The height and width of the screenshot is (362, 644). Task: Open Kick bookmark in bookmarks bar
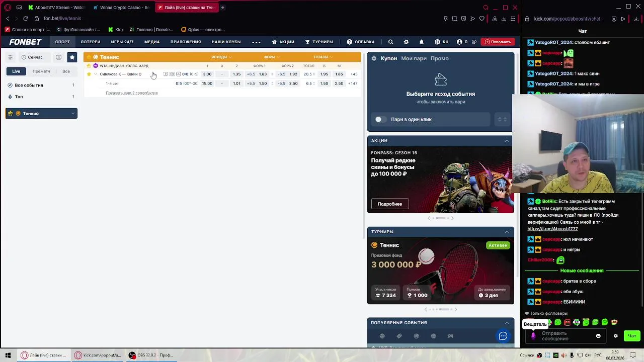116,30
